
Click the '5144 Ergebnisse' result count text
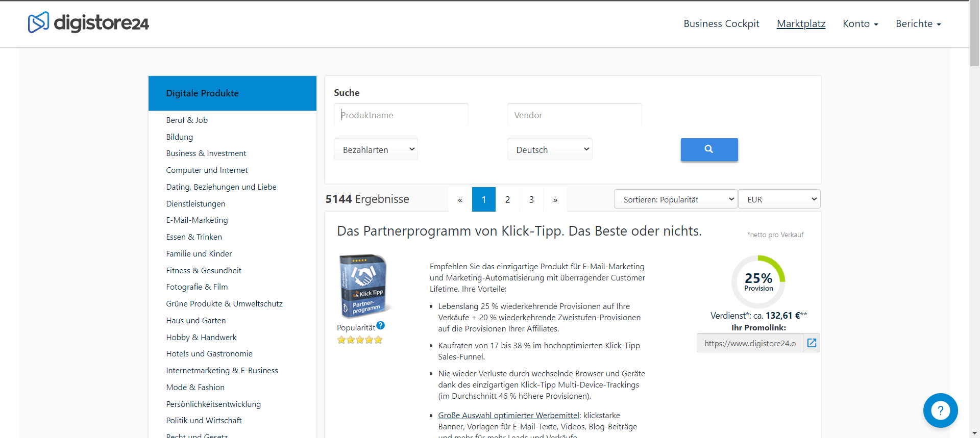point(367,199)
